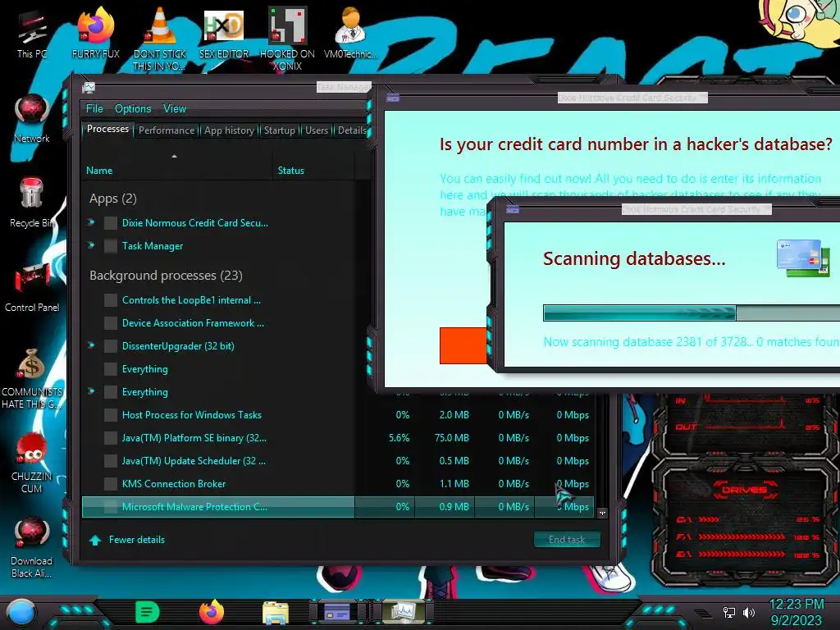Launch the HOOKED ON XONIX desktop icon
Viewport: 840px width, 630px height.
coord(287,38)
